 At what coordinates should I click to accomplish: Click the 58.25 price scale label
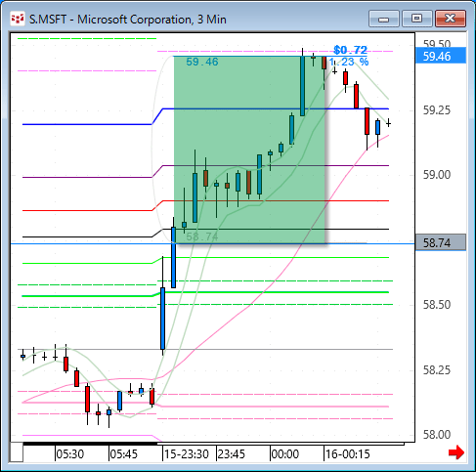coord(437,370)
